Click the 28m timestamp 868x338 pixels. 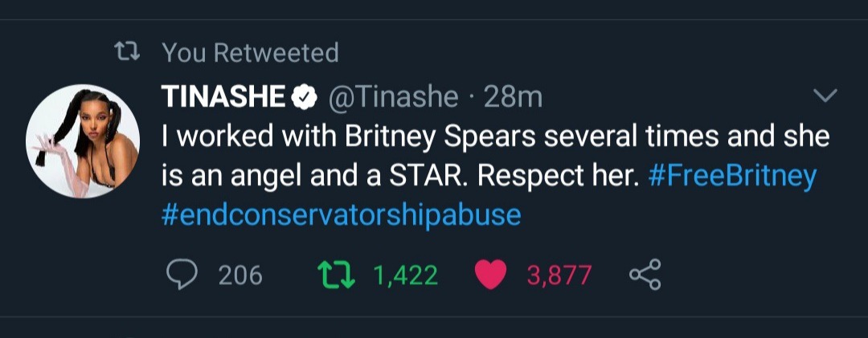[x=514, y=98]
